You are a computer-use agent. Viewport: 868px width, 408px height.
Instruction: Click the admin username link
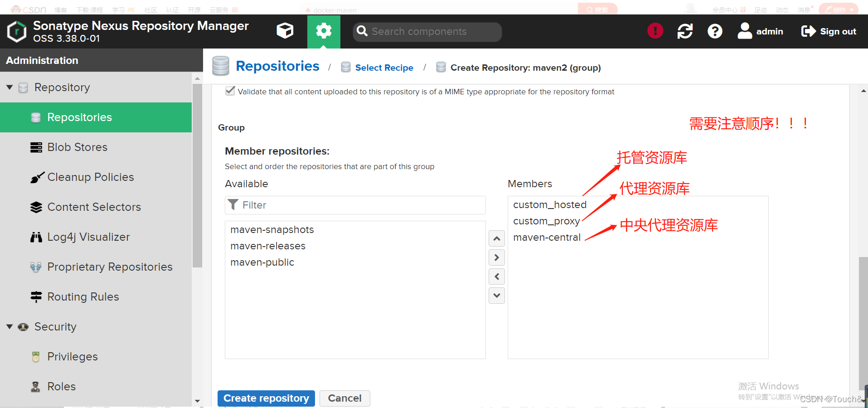[x=770, y=31]
